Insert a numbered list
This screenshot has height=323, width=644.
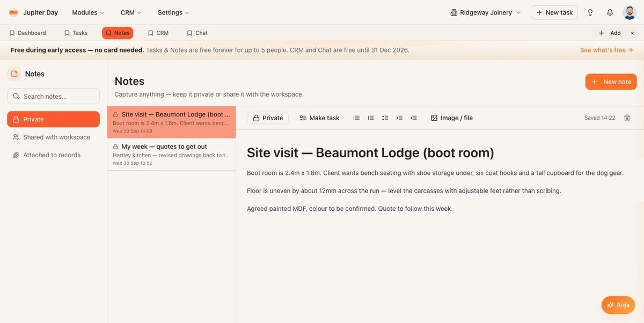coord(371,118)
